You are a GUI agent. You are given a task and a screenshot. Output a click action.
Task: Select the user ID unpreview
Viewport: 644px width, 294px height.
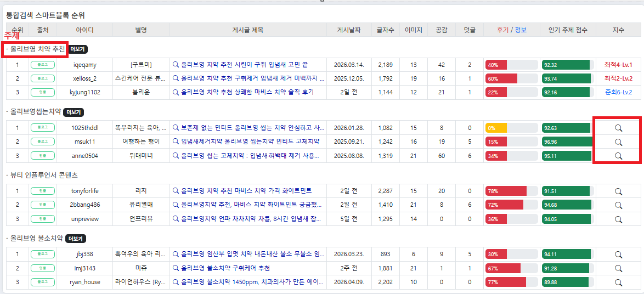coord(84,219)
